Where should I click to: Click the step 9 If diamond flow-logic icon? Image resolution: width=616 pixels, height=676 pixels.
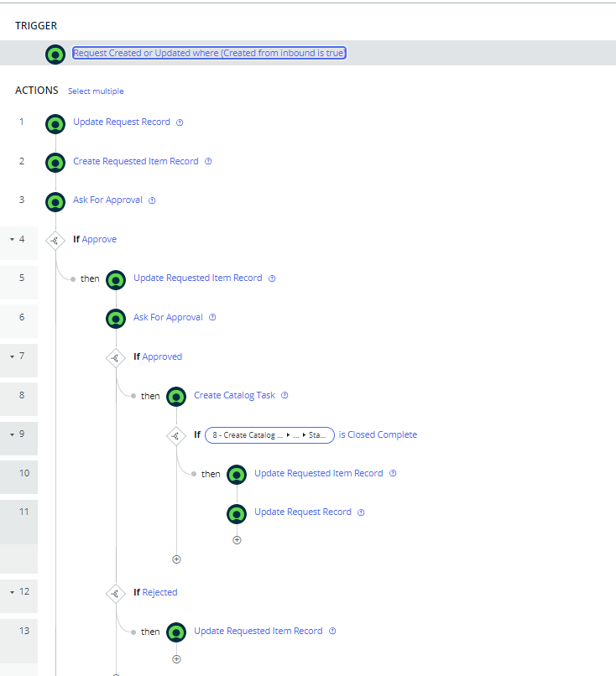[x=176, y=436]
